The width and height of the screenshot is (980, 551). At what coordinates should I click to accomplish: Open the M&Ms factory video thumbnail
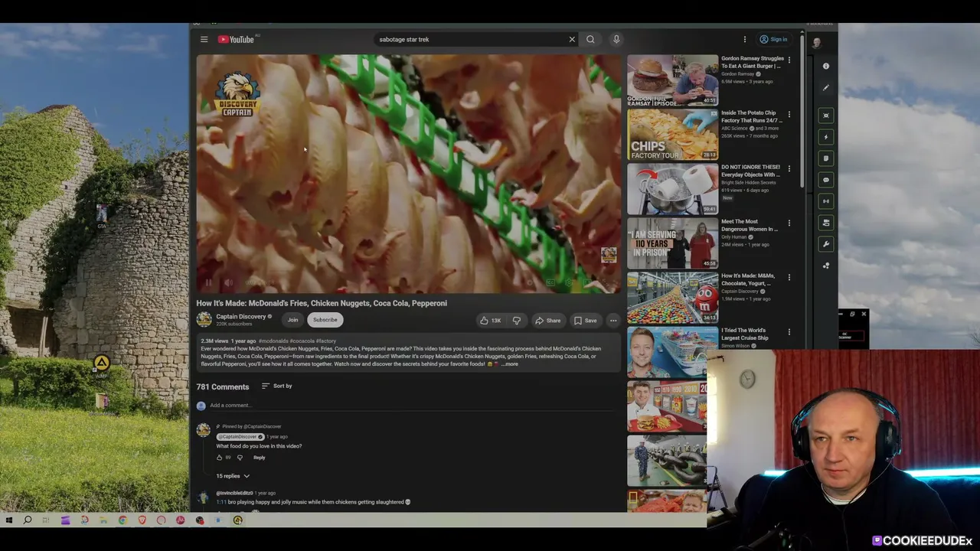click(x=673, y=297)
